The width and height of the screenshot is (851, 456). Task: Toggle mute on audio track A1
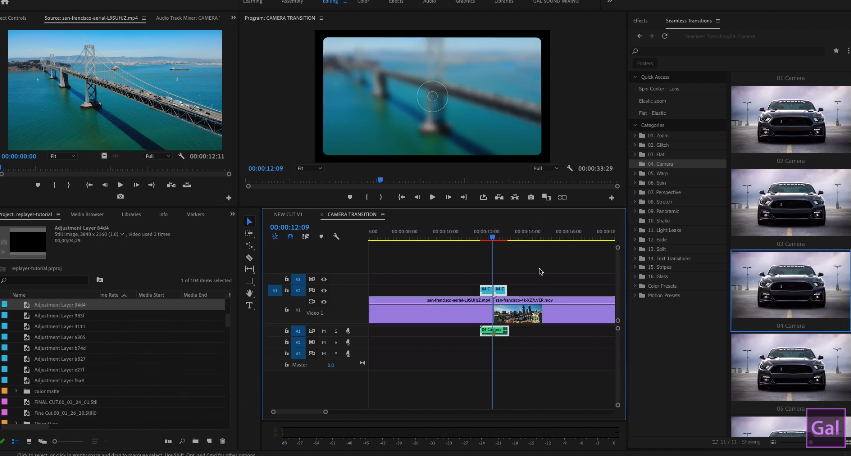(x=323, y=331)
